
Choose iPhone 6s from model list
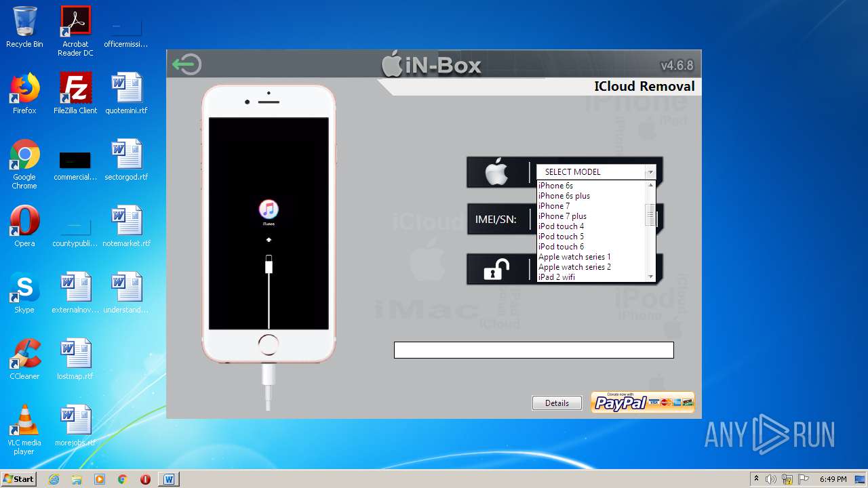coord(555,186)
